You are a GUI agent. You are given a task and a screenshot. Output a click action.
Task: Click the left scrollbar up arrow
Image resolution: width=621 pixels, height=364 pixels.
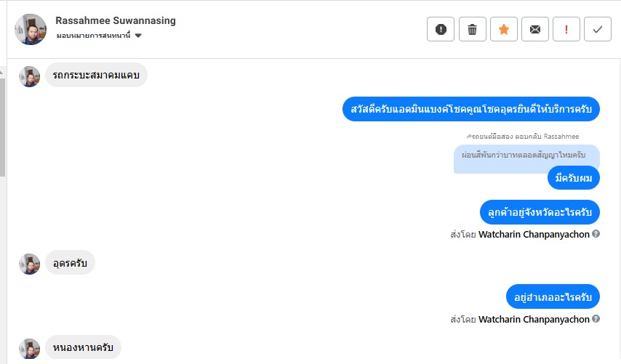(x=2, y=73)
